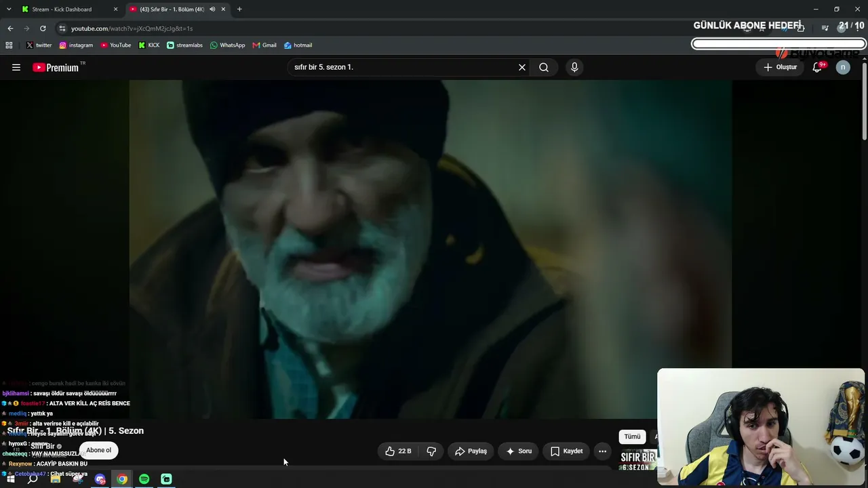Go back to the previous page

[x=10, y=28]
